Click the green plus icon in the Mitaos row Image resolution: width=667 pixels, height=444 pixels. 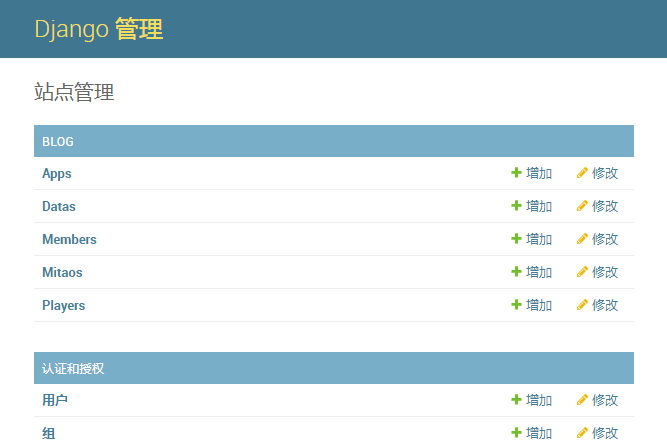click(x=516, y=272)
